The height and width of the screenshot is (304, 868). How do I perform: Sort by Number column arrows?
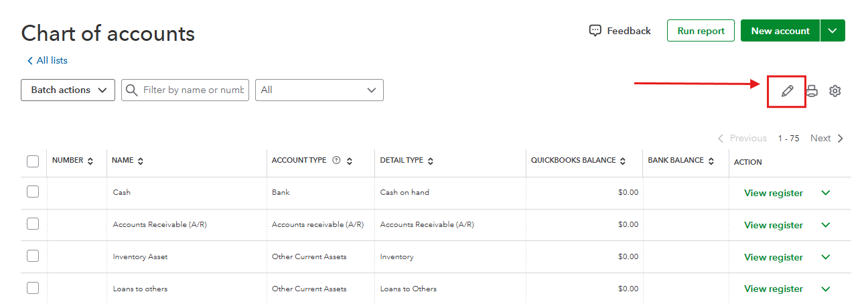pos(90,161)
